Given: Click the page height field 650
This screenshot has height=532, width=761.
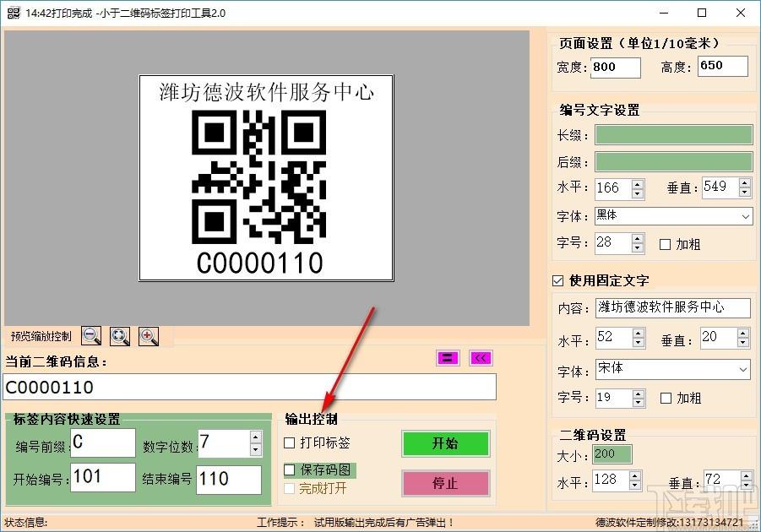Looking at the screenshot, I should click(723, 66).
